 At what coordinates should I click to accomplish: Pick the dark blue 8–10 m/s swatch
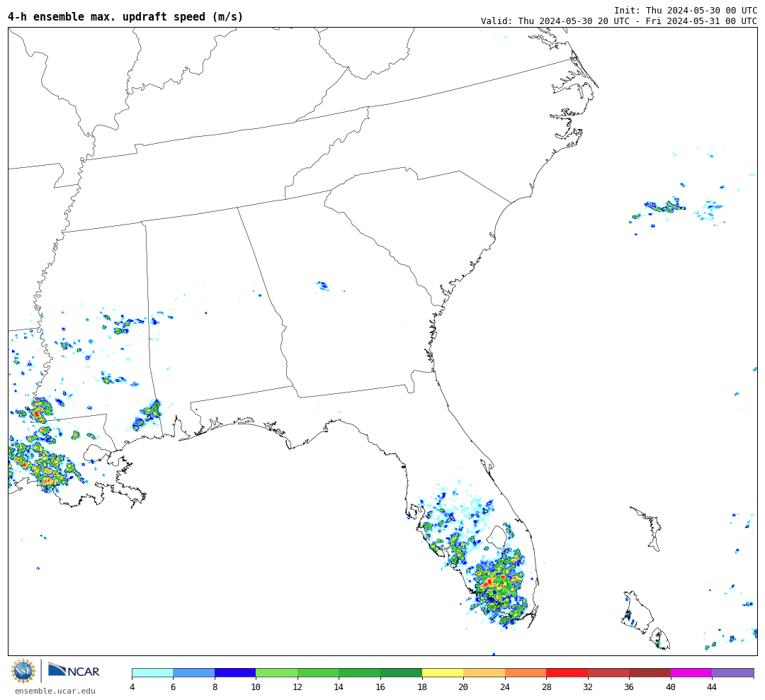point(235,672)
